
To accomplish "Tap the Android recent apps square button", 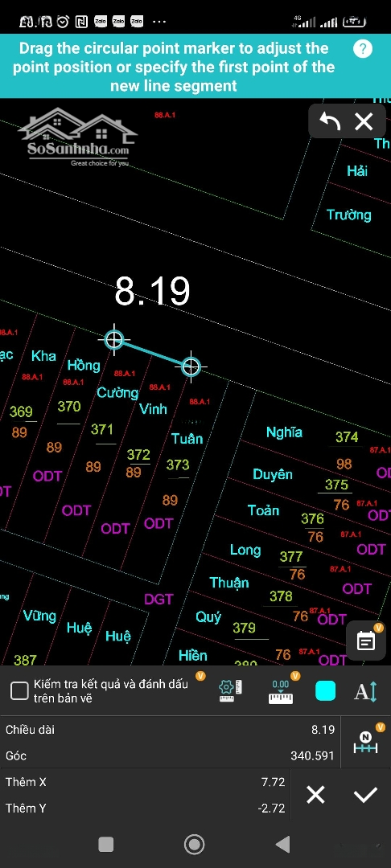I will 105,844.
